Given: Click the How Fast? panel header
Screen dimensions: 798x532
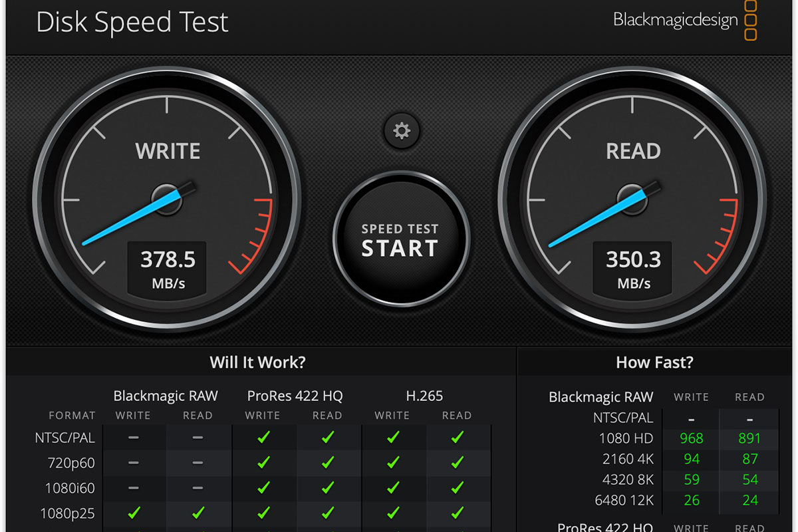Looking at the screenshot, I should pos(654,362).
